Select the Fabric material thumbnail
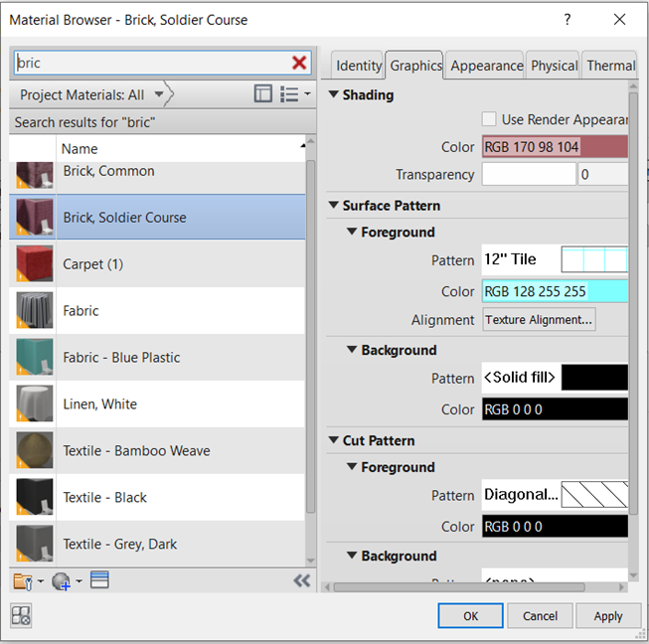The width and height of the screenshot is (649, 644). tap(35, 310)
